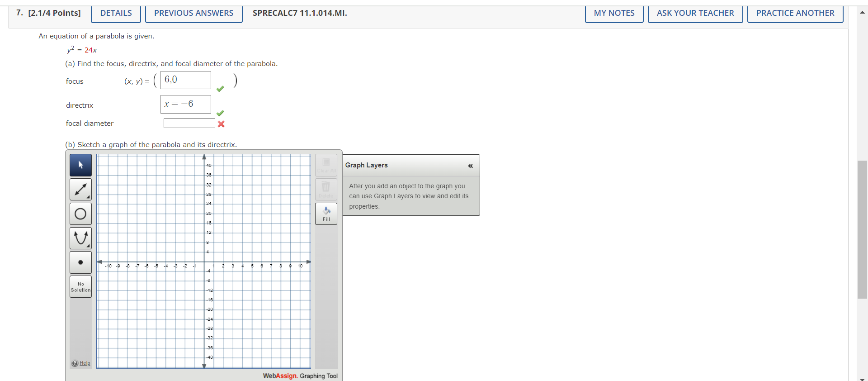
Task: Select the pointer arrow tool
Action: coord(80,165)
